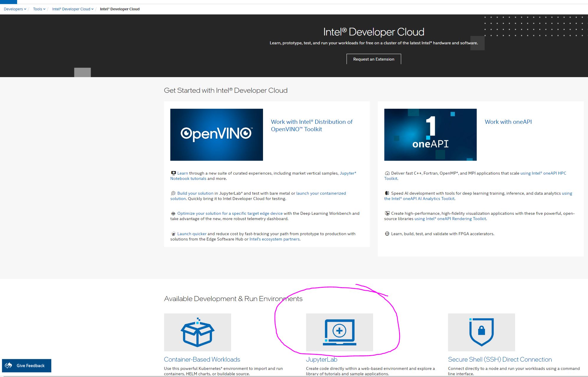
Task: Click the oneAPI thumbnail image
Action: click(430, 134)
